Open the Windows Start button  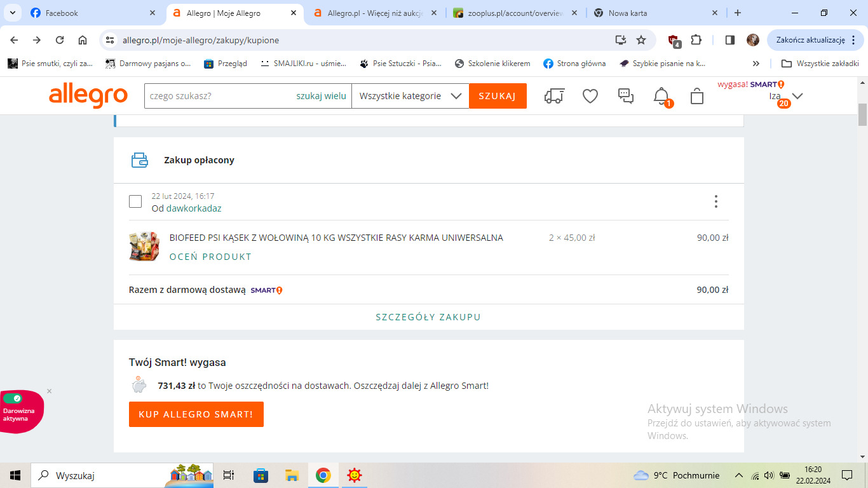[15, 475]
